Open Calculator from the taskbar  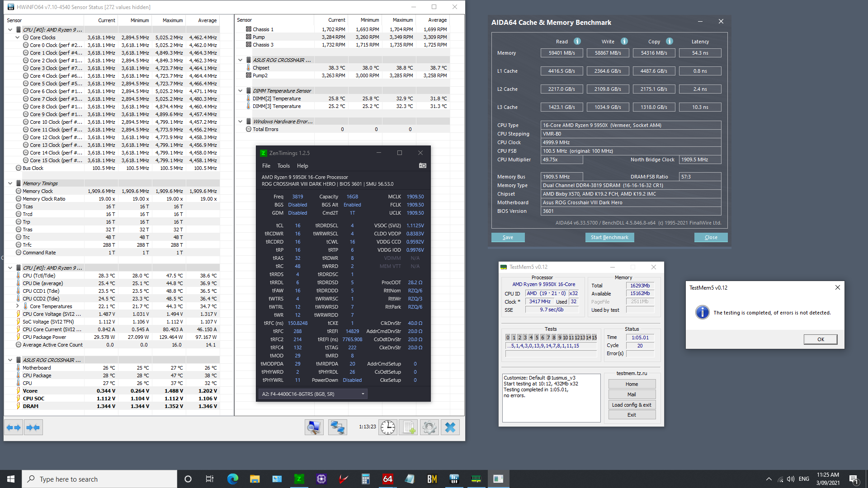pos(366,479)
